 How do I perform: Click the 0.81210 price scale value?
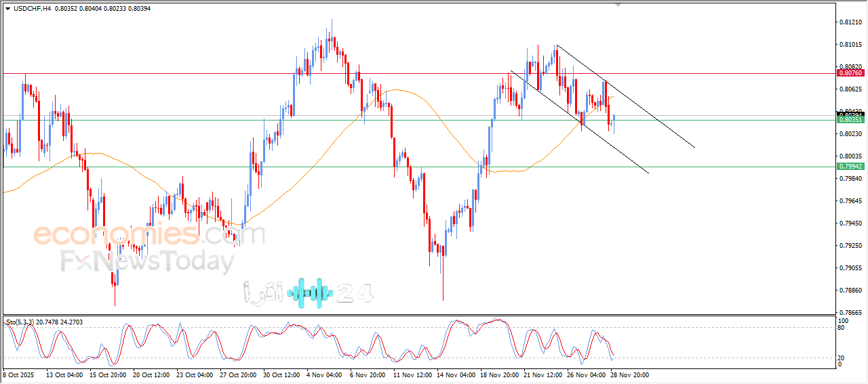(850, 22)
